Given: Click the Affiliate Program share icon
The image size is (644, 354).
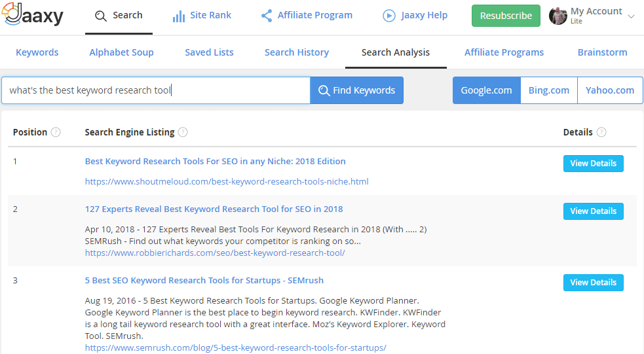Looking at the screenshot, I should 267,16.
